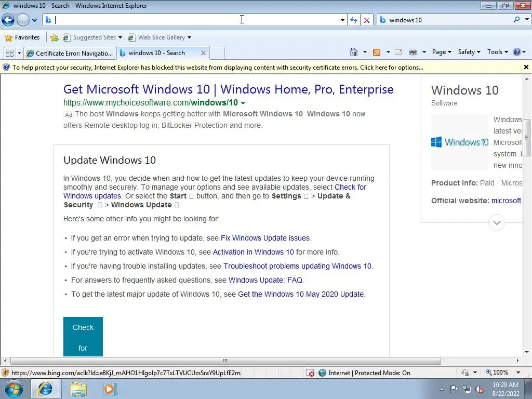Expand Windows 10 info panel chevron

point(497,222)
